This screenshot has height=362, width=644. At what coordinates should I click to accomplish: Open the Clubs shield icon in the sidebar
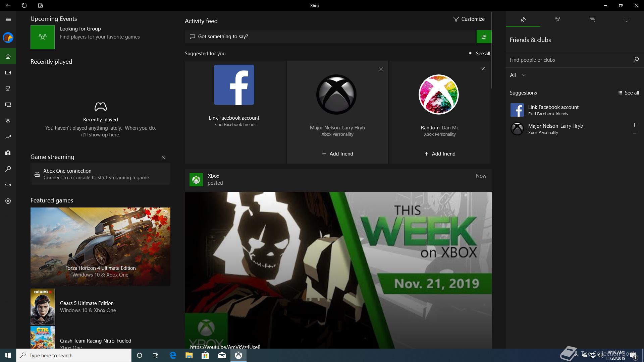click(8, 121)
